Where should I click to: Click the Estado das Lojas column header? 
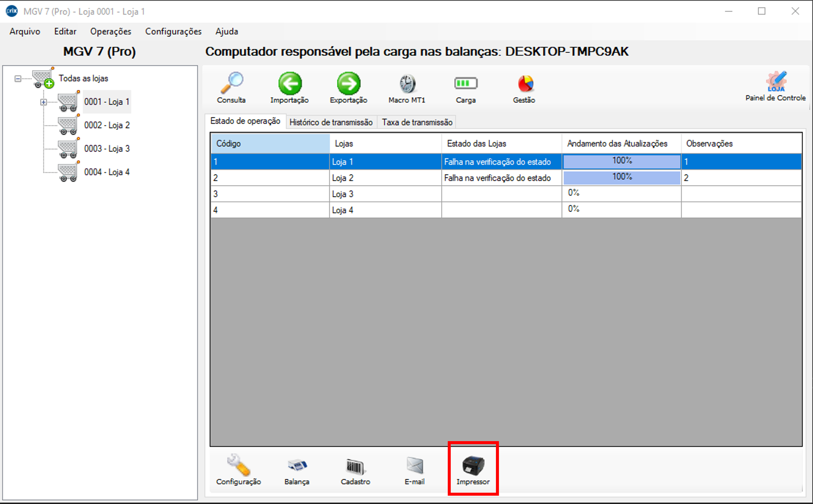(502, 144)
